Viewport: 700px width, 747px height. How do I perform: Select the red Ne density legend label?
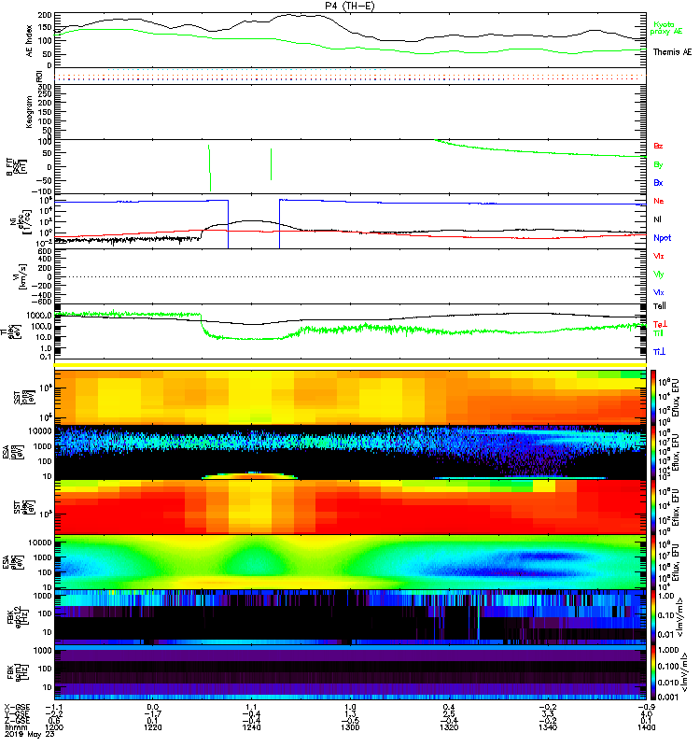(x=659, y=201)
